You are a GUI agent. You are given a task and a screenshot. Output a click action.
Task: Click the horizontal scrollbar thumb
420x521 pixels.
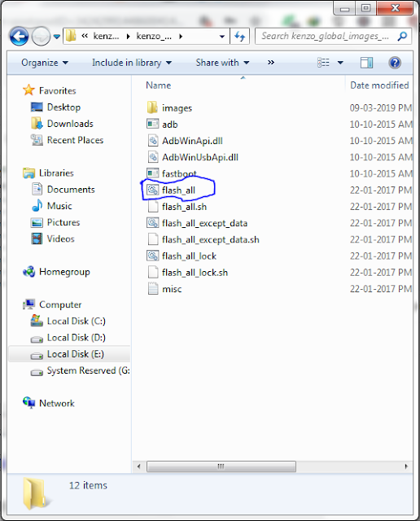pyautogui.click(x=221, y=466)
